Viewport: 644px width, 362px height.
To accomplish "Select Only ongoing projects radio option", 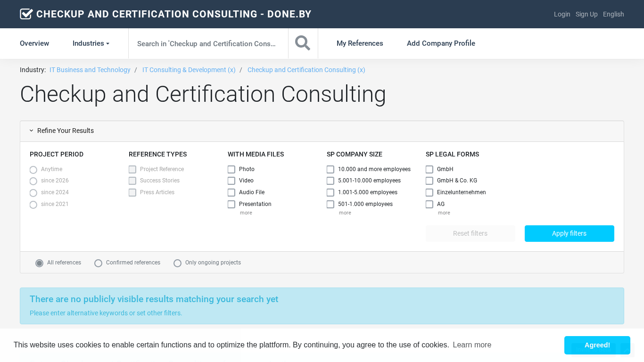I will 178,263.
